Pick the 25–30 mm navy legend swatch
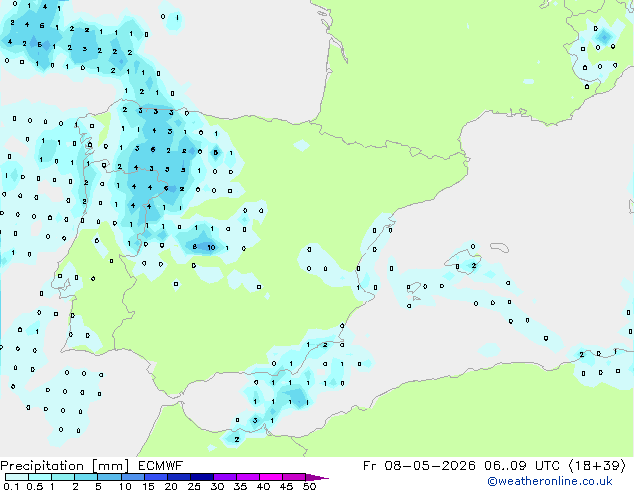 coord(202,477)
